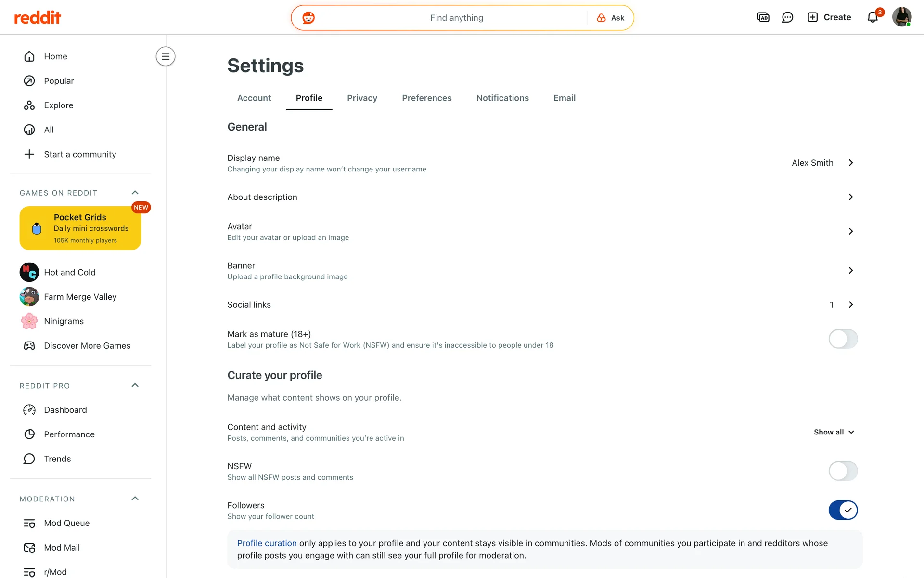Open the Content and activity dropdown
Viewport: 924px width, 578px height.
[x=834, y=432]
